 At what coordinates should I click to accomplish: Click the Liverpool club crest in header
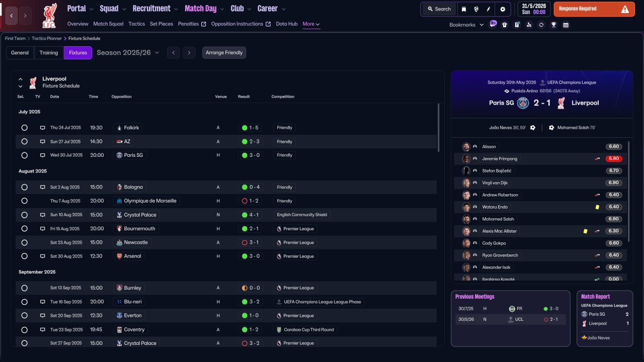coord(49,15)
